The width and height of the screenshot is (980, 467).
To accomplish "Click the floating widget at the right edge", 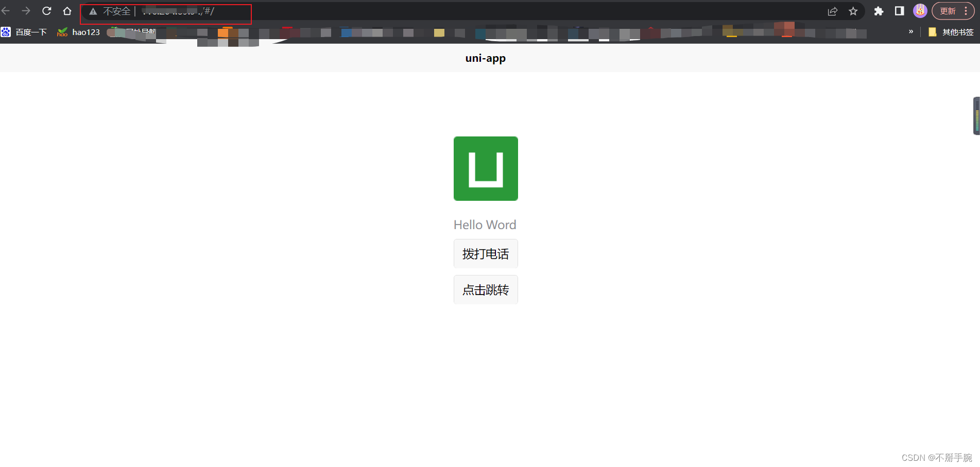I will tap(976, 116).
